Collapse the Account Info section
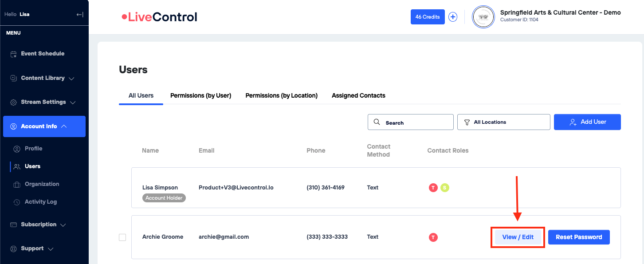644x264 pixels. click(x=44, y=126)
